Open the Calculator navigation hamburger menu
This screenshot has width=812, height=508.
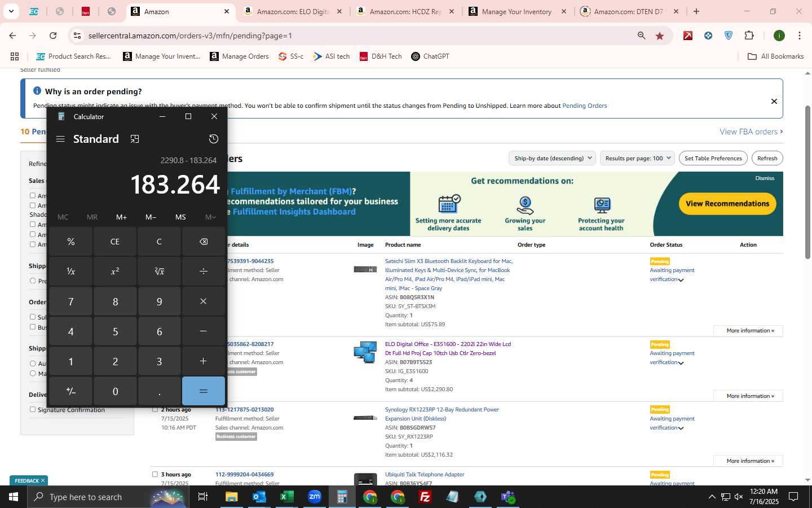click(x=60, y=139)
